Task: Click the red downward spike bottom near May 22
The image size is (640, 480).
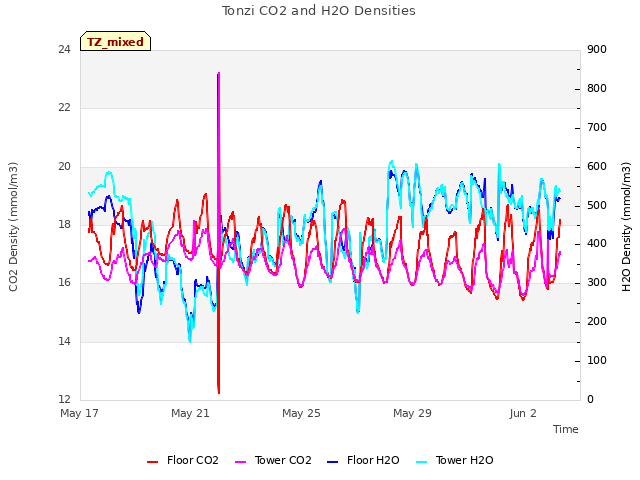Action: (x=219, y=390)
